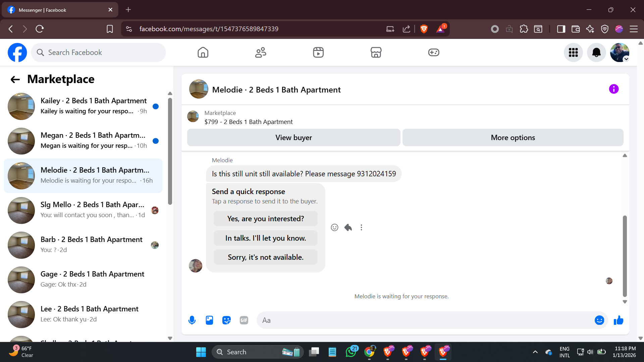Expand the account profile menu
The width and height of the screenshot is (644, 362).
[620, 53]
